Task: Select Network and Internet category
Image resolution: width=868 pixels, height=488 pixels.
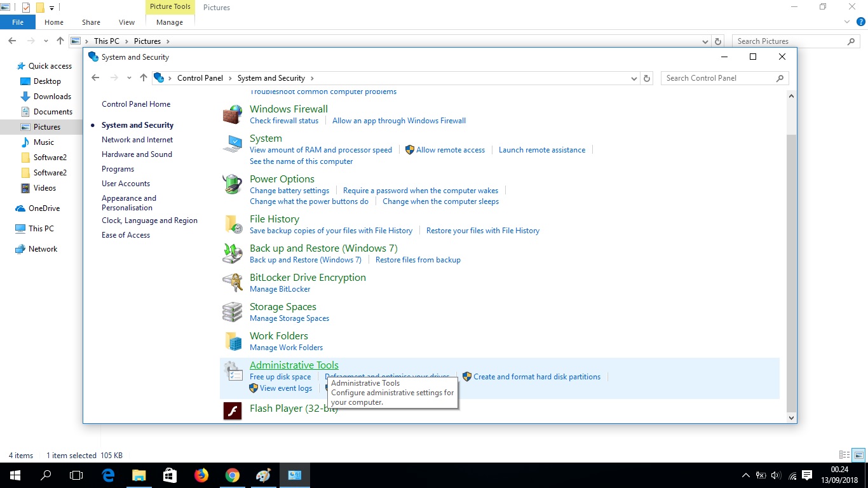Action: [x=137, y=140]
